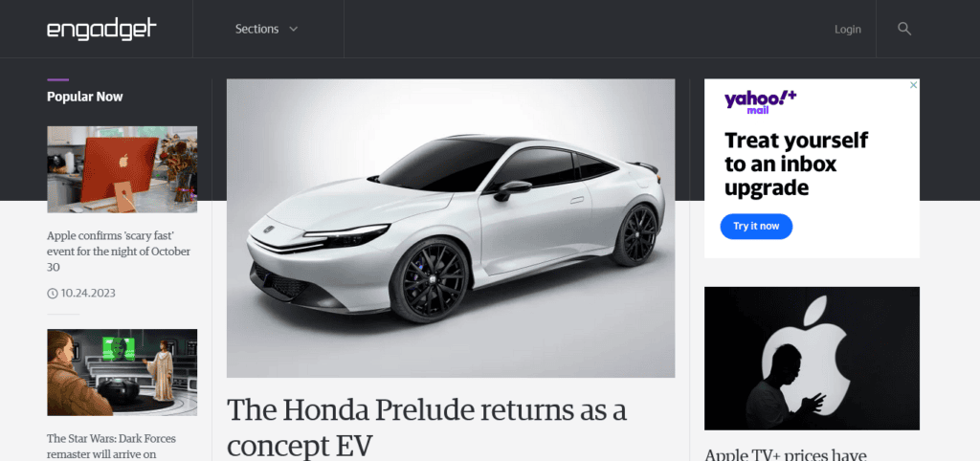
Task: Click the clock icon beside 10.24.2023
Action: pyautogui.click(x=53, y=293)
